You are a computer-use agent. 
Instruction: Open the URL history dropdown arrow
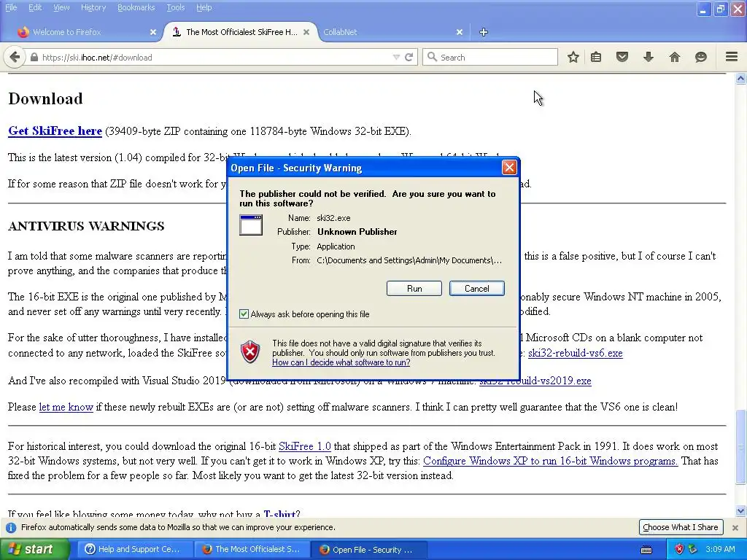(x=396, y=57)
